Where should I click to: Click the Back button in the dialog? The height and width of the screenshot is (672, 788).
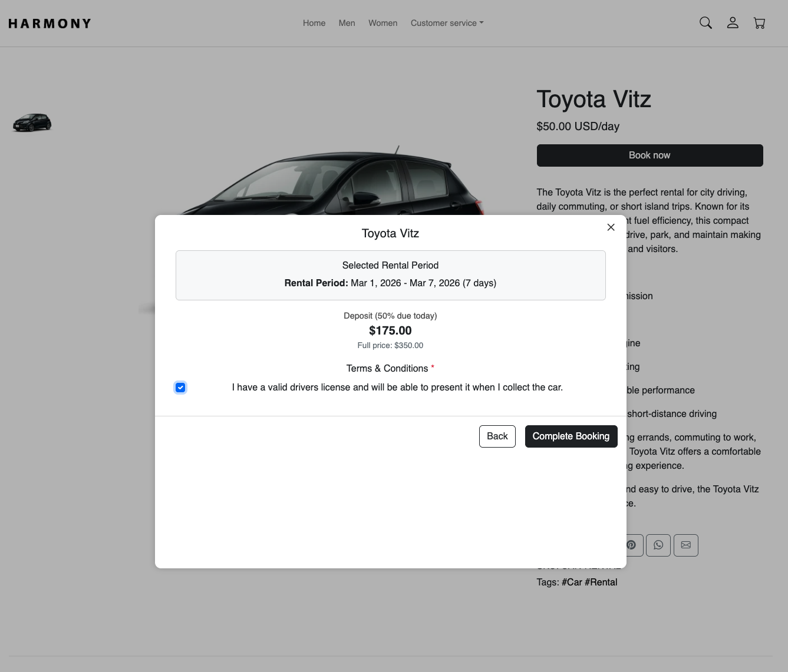point(497,436)
